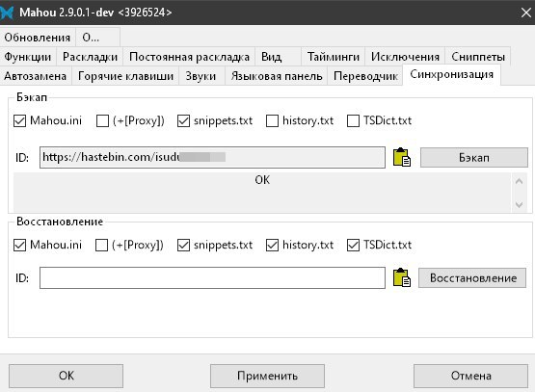The width and height of the screenshot is (535, 392).
Task: Select the Синхронизация tab
Action: pyautogui.click(x=451, y=74)
